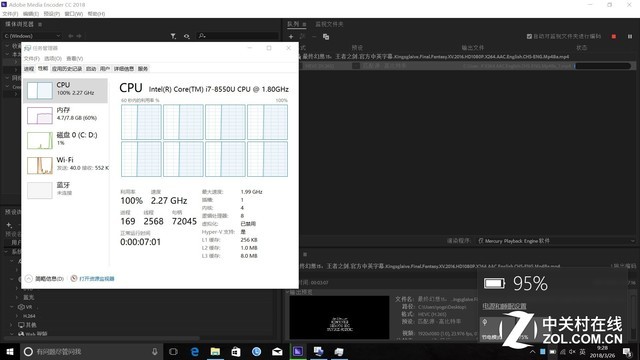Open the 预设(P) menu in Media Encoder
Image resolution: width=640 pixels, height=360 pixels.
pyautogui.click(x=52, y=13)
